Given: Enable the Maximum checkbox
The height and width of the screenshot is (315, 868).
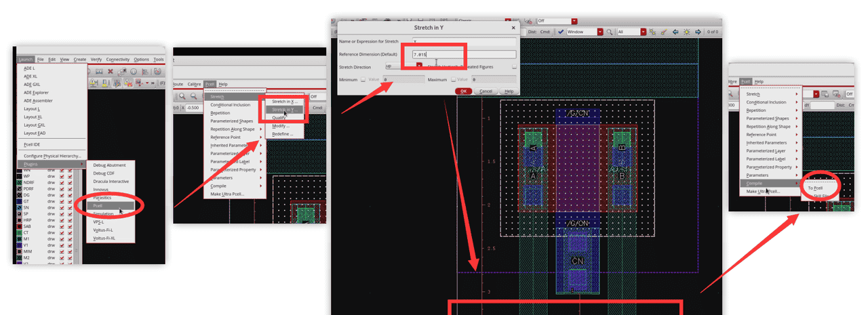Looking at the screenshot, I should pyautogui.click(x=452, y=79).
